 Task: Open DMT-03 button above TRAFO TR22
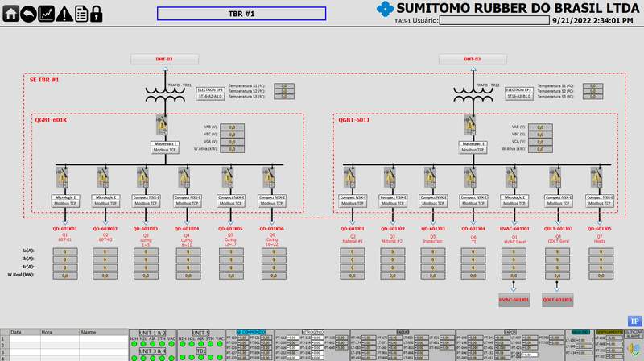click(x=473, y=59)
